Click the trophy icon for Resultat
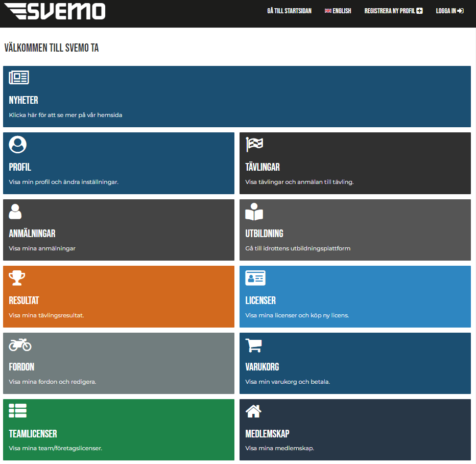 click(17, 278)
